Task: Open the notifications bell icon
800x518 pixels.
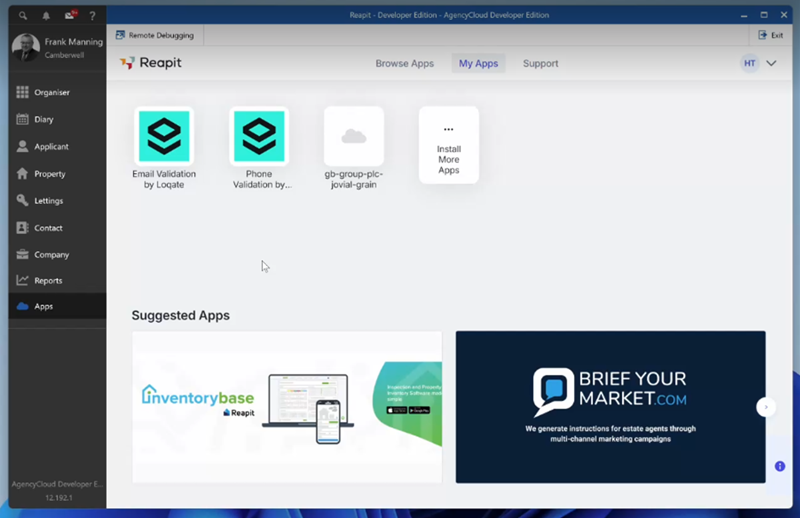Action: pos(46,16)
